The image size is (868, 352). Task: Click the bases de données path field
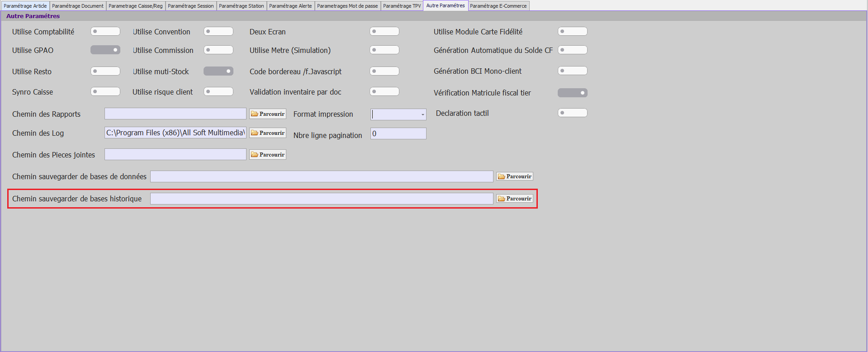coord(322,176)
